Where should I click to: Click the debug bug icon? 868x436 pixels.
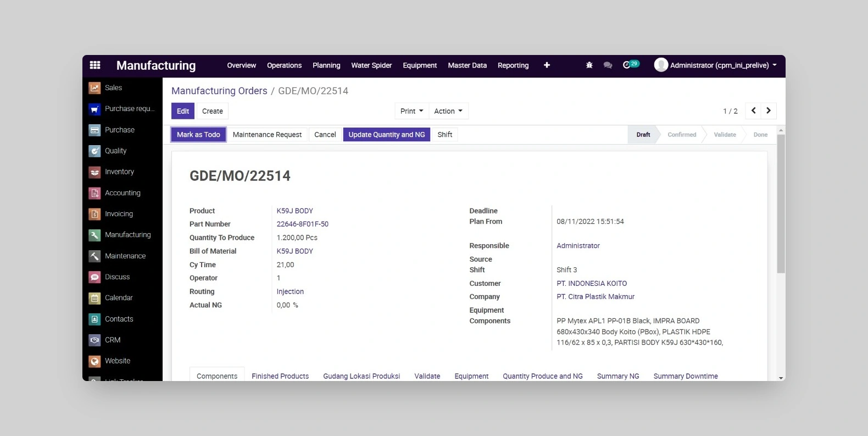[x=589, y=65]
